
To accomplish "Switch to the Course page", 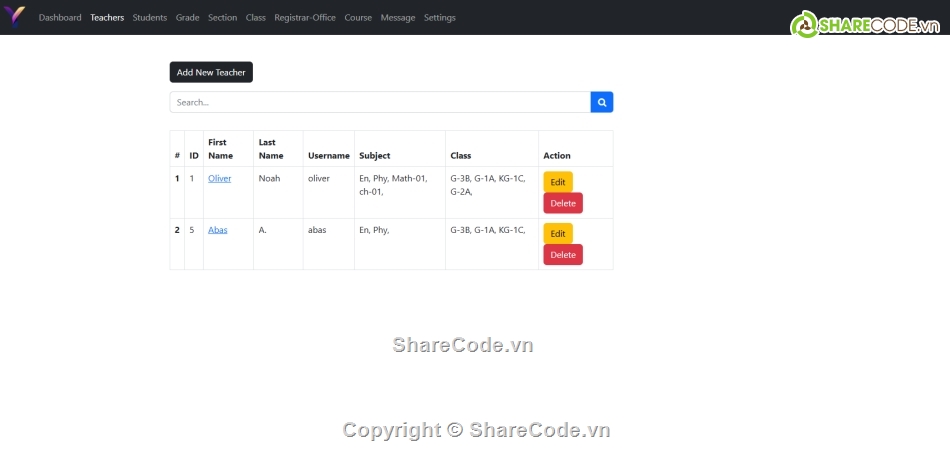I will [x=358, y=18].
